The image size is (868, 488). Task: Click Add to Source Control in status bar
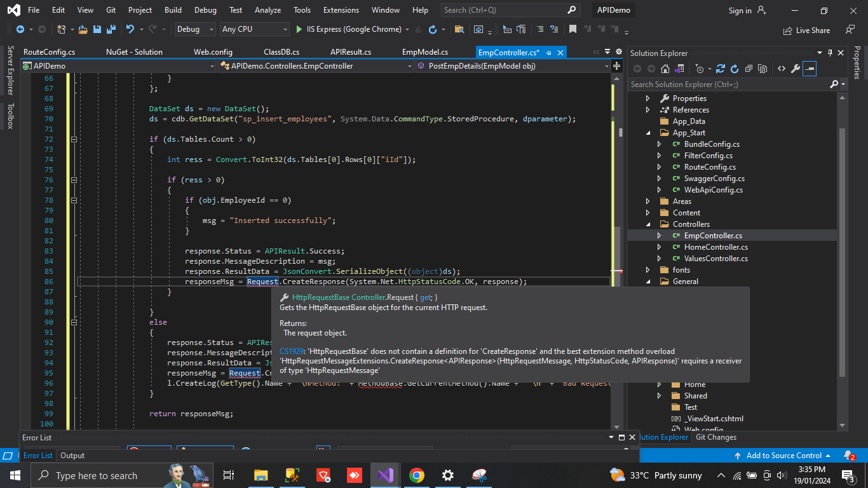click(783, 456)
